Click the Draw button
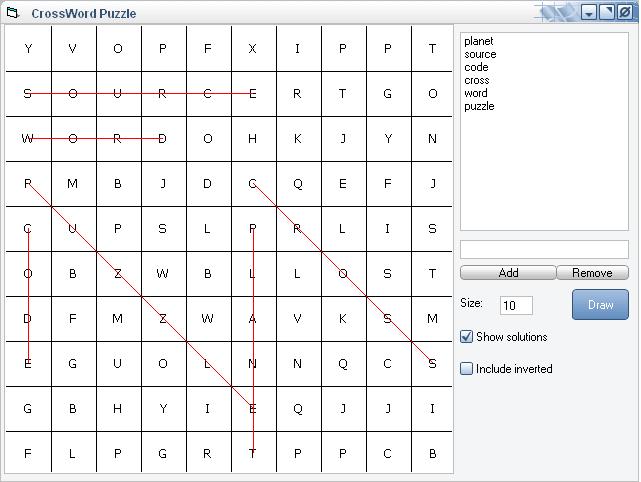Viewport: 641px width, 482px height. 600,305
